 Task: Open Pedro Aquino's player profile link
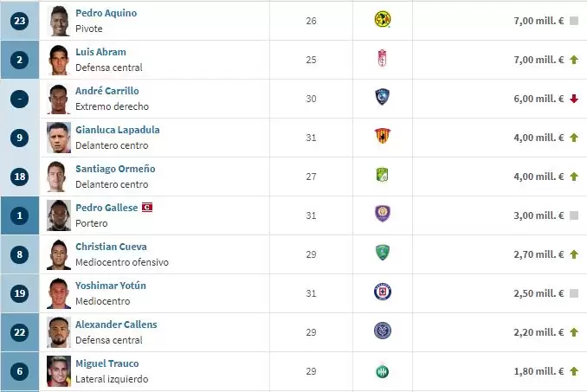click(x=106, y=13)
